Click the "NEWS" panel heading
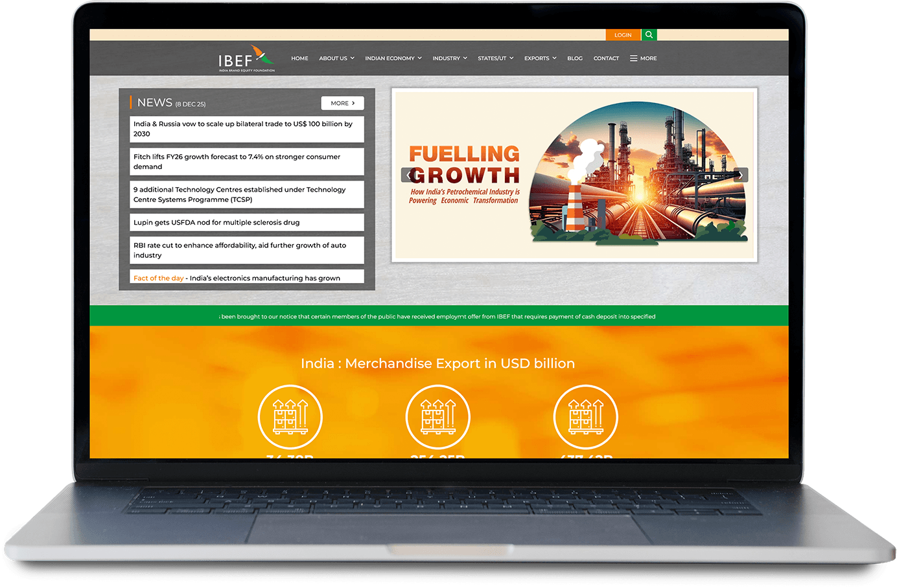The image size is (897, 588). coord(155,103)
